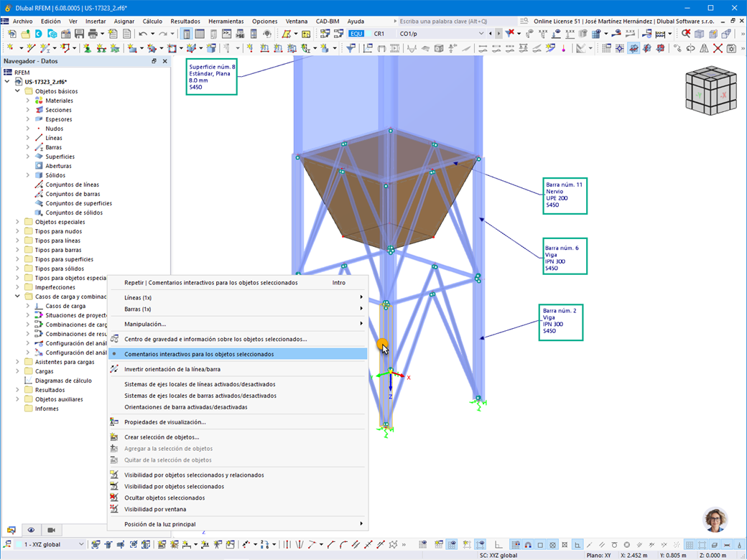Viewport: 747px width, 560px height.
Task: Open model from folder icon
Action: (24, 34)
